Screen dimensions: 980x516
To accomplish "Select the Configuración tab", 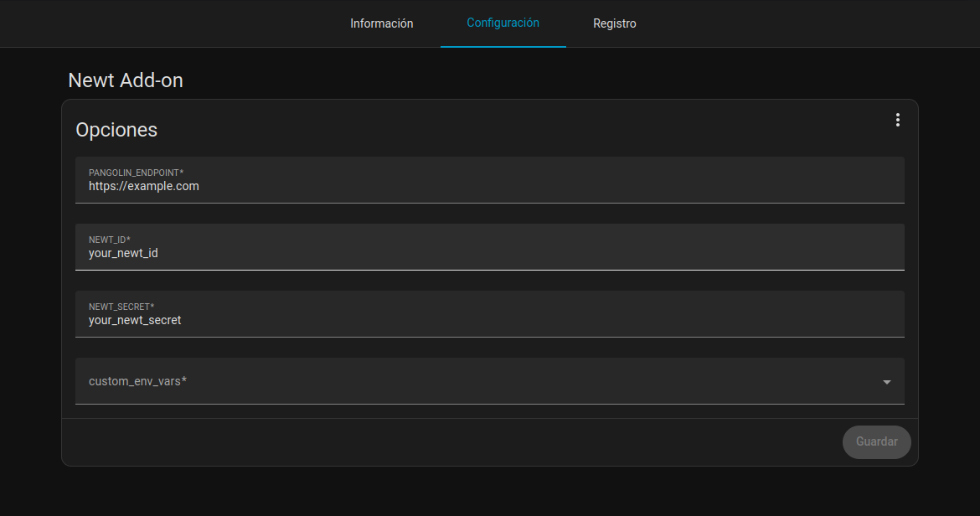I will click(503, 23).
